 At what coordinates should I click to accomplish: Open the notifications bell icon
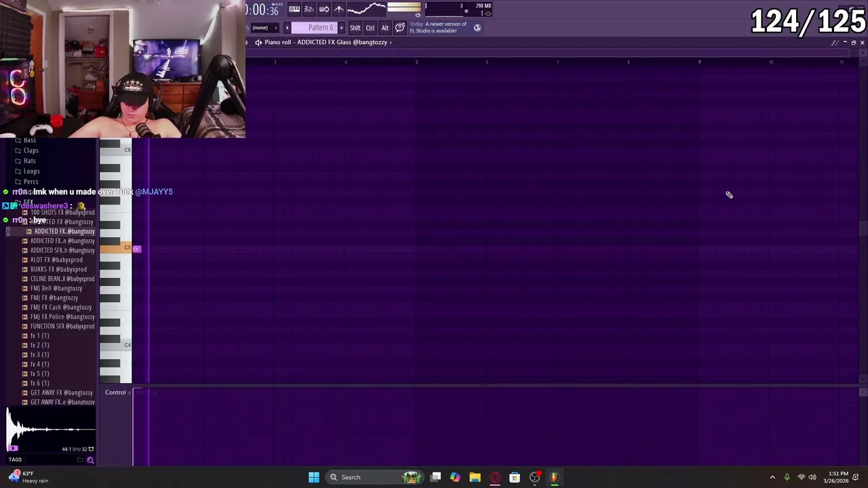pos(856,477)
